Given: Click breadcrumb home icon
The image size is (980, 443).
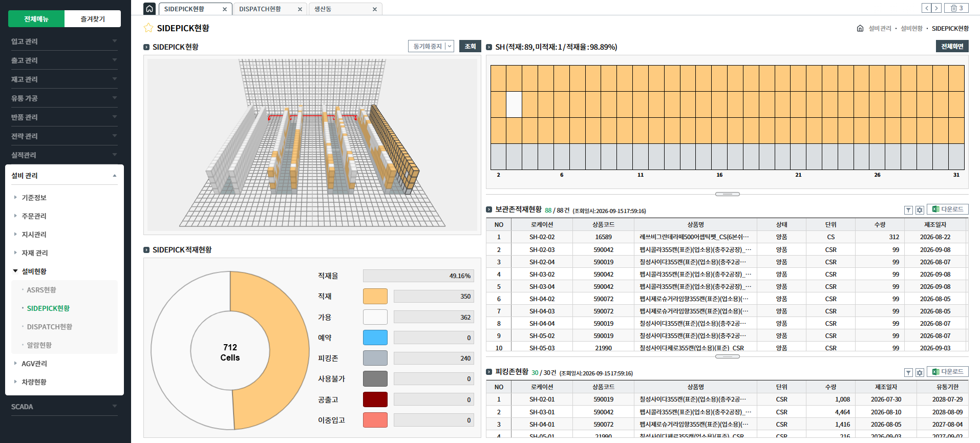Looking at the screenshot, I should (860, 28).
